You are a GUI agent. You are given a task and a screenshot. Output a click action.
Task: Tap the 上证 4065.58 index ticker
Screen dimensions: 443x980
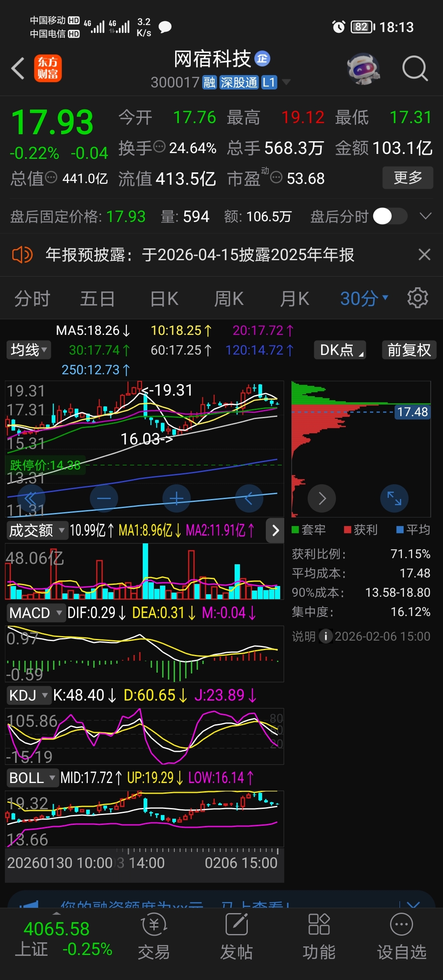coord(63,939)
